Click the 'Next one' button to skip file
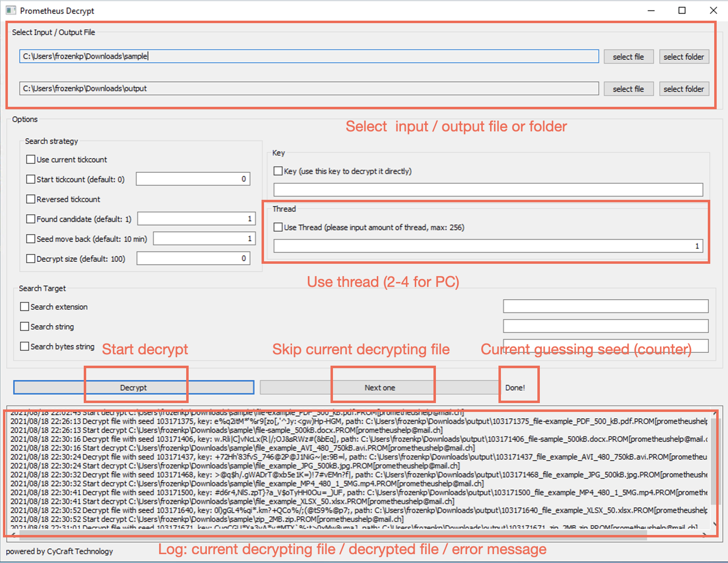The width and height of the screenshot is (728, 563). point(380,388)
